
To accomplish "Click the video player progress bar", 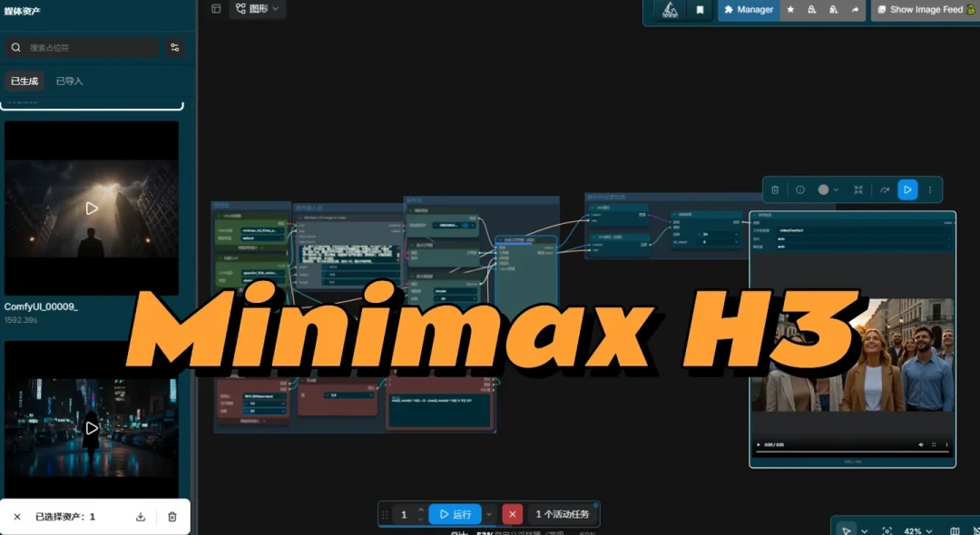I will tap(852, 452).
